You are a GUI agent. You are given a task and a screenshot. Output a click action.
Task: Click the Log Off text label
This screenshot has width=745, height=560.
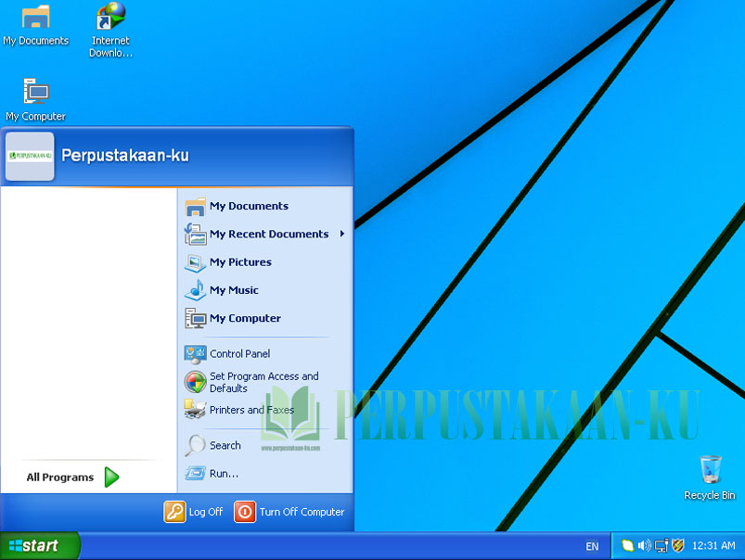coord(206,512)
